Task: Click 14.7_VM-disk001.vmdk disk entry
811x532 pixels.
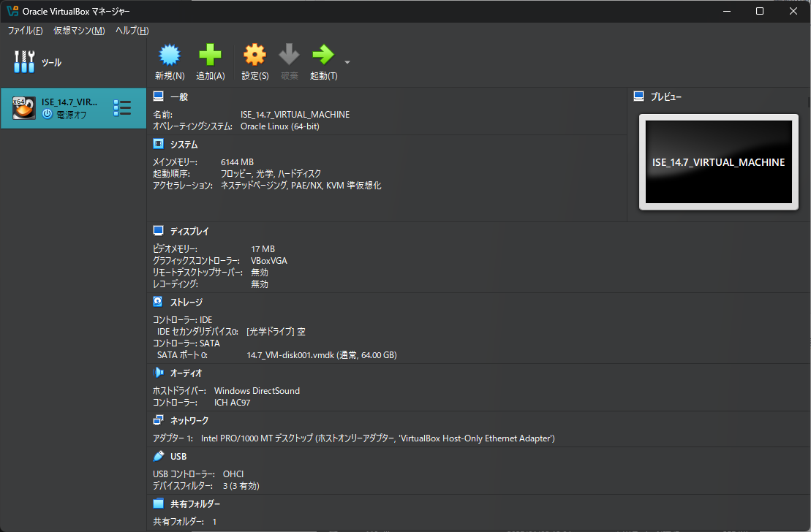Action: [322, 354]
